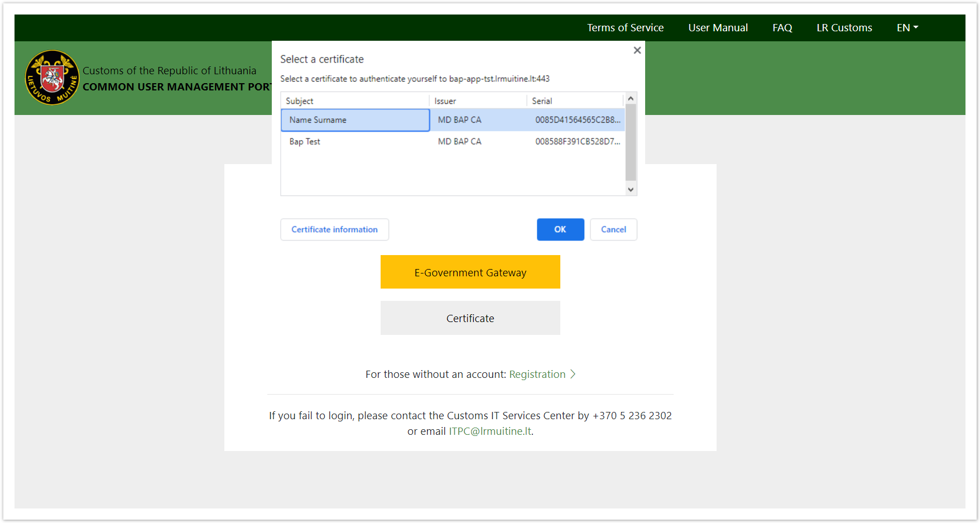Confirm certificate selection with OK

click(x=560, y=229)
